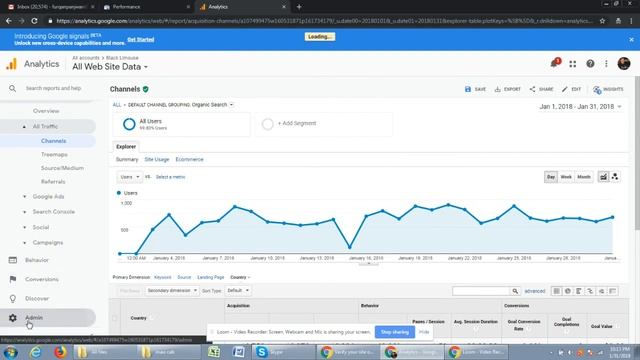Expand the Google Ads sidebar section
This screenshot has height=360, width=640.
click(x=24, y=197)
